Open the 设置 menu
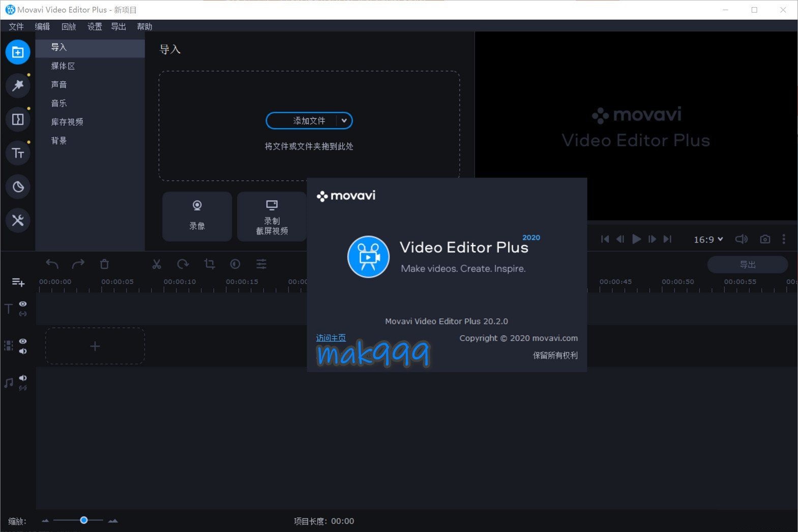This screenshot has width=798, height=532. tap(95, 26)
